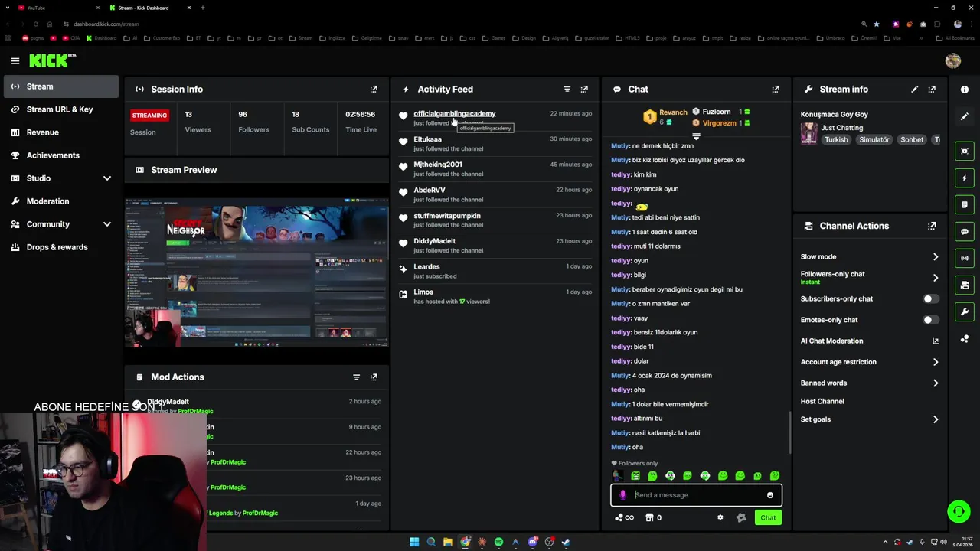Pop out the Chat panel
This screenshot has height=551, width=980.
pyautogui.click(x=776, y=90)
